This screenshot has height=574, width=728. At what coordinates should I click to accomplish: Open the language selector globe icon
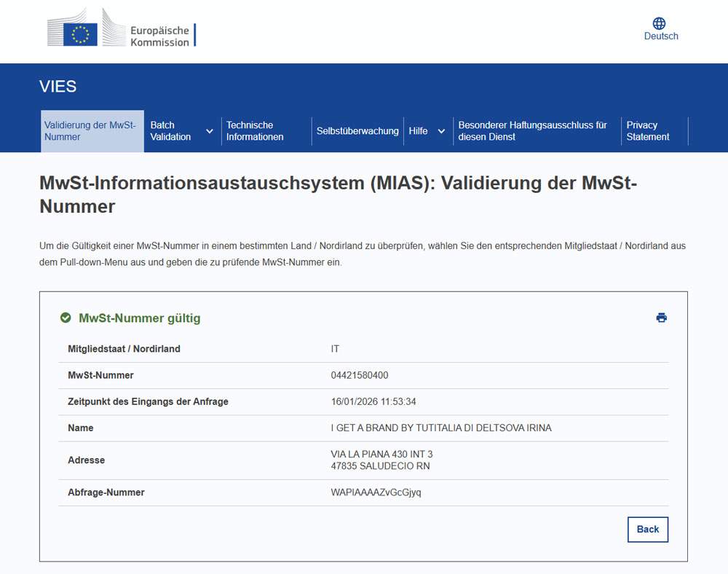[659, 22]
